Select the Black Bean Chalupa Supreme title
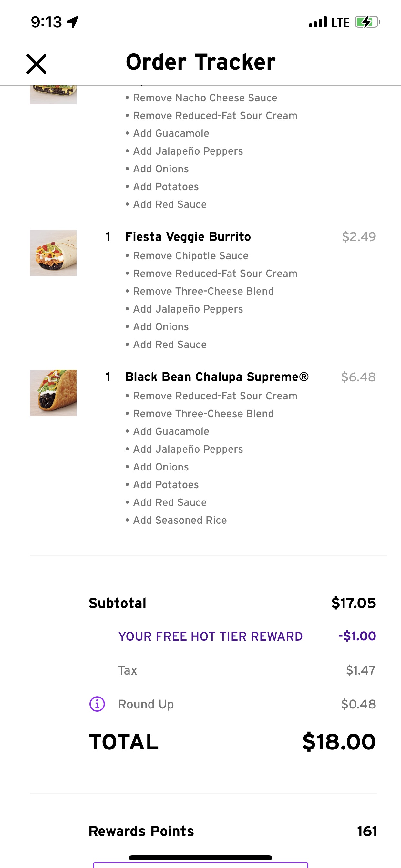 point(217,377)
